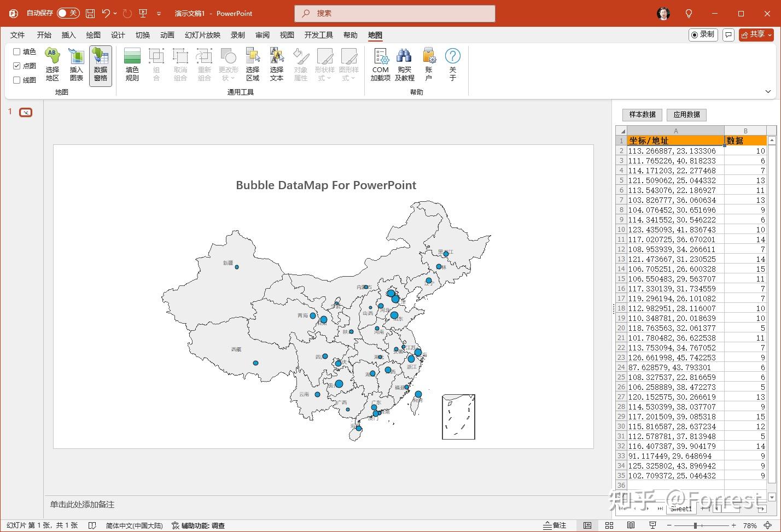Disable the 点图 point map checkbox

point(16,66)
